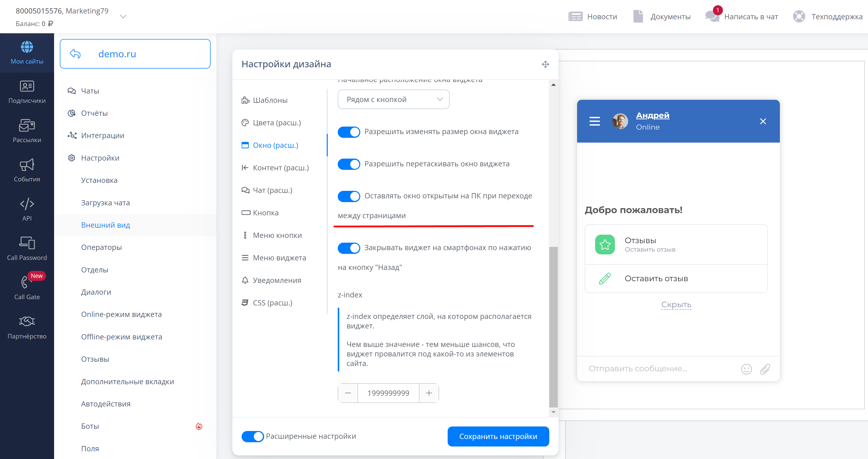Viewport: 868px width, 459px height.
Task: Click the emoji smiley icon in chat
Action: click(746, 369)
